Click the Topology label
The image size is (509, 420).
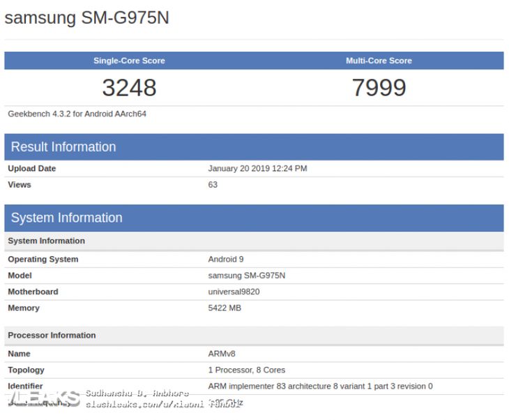(x=26, y=370)
